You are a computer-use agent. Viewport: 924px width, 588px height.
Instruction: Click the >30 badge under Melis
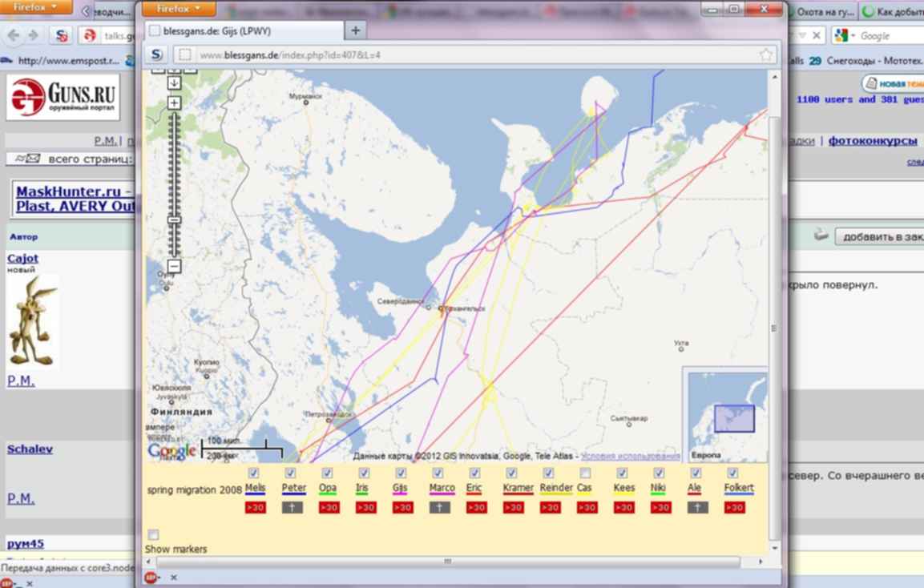(x=256, y=508)
